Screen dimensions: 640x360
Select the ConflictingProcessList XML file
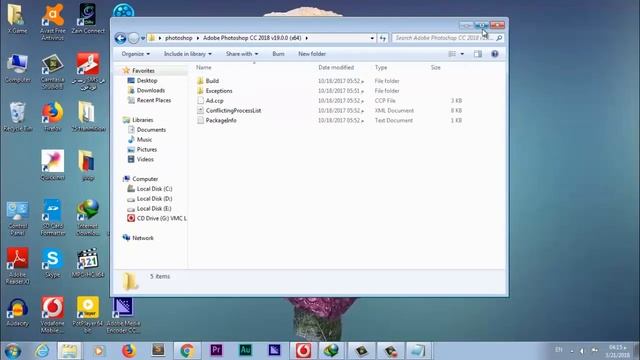(233, 110)
